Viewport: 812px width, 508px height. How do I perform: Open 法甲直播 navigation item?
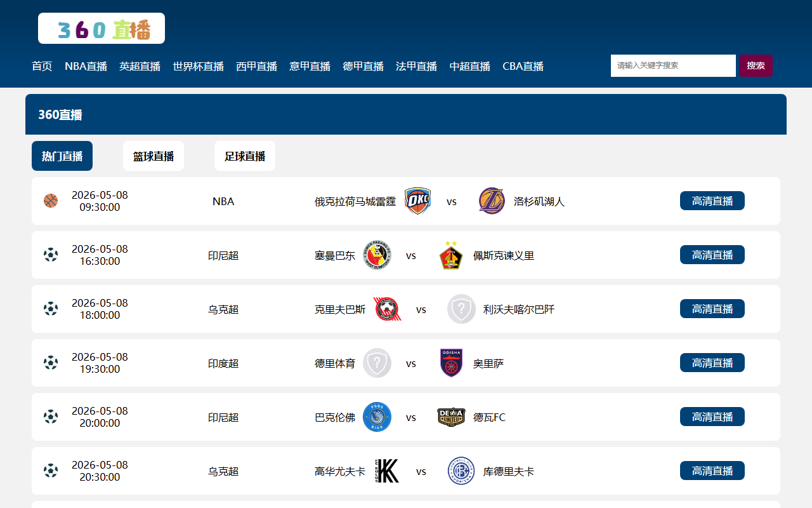click(x=417, y=66)
